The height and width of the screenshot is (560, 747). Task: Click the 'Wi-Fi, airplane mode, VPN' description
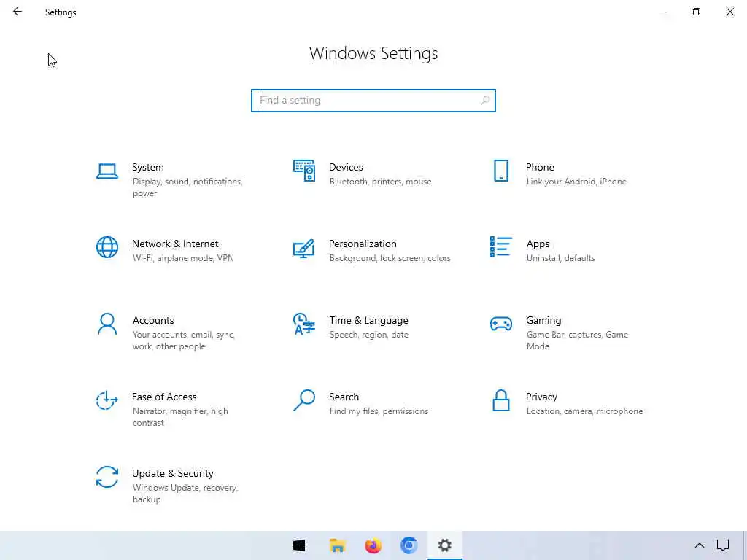(x=183, y=258)
